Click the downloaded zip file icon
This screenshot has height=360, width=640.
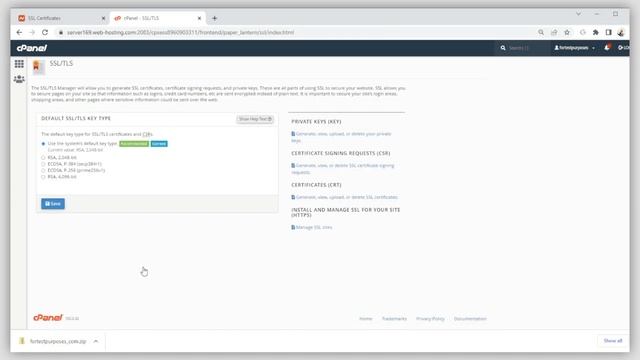[22, 341]
